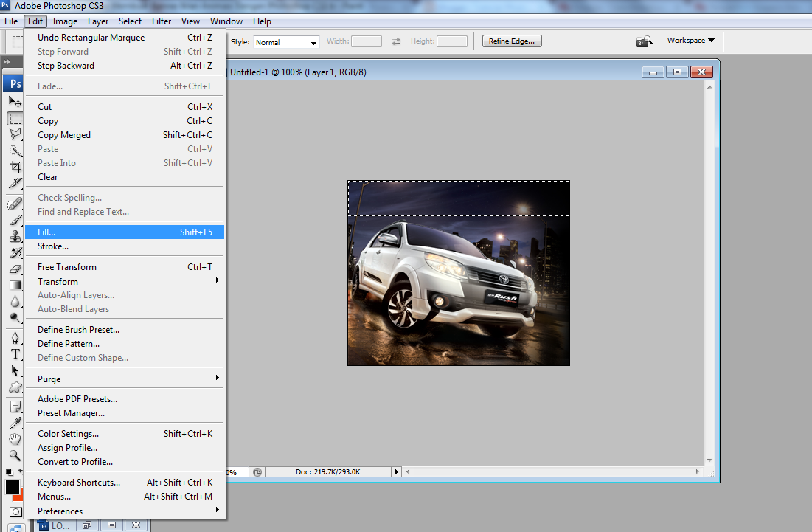The width and height of the screenshot is (812, 532).
Task: Select the Eraser tool
Action: tap(15, 269)
